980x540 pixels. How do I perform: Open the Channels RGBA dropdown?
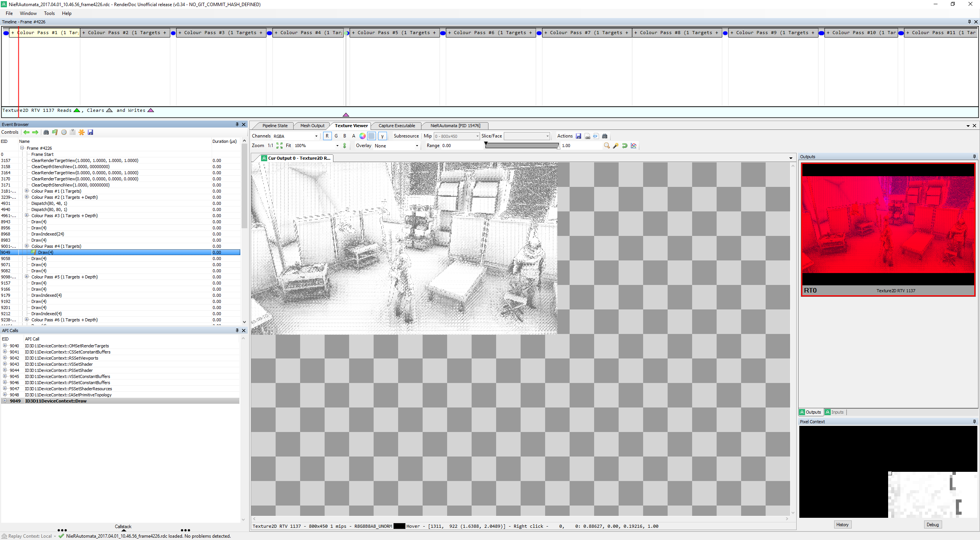pos(296,136)
